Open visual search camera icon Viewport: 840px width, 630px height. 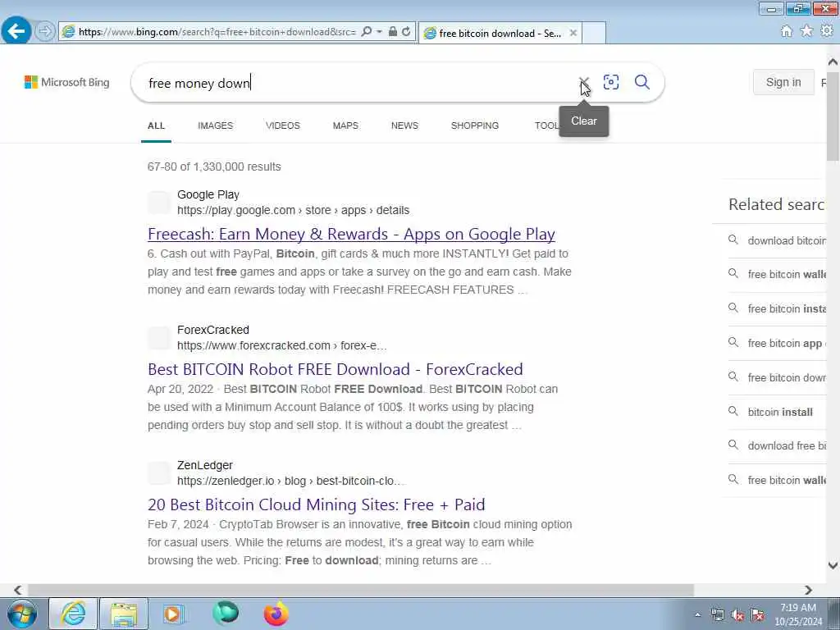(610, 82)
